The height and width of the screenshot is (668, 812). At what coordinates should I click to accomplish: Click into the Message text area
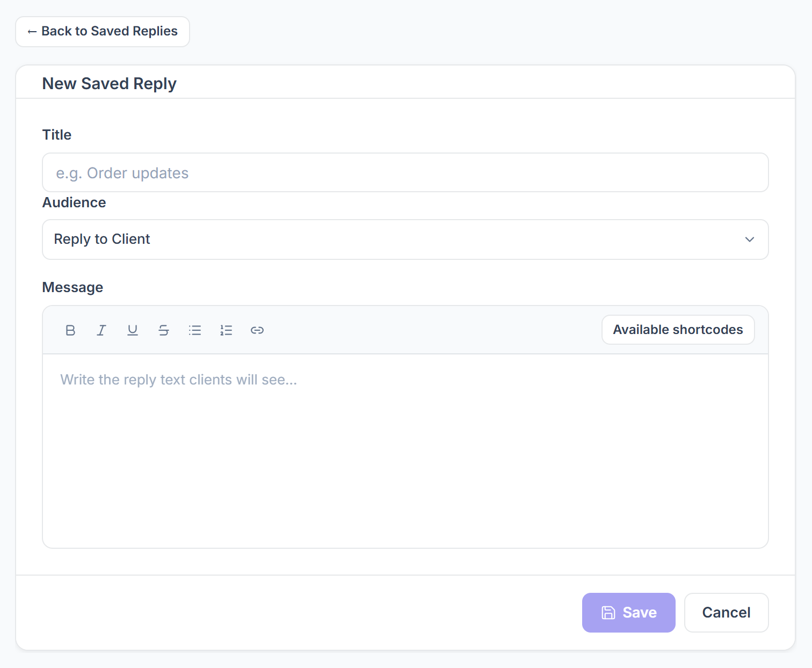pyautogui.click(x=405, y=451)
